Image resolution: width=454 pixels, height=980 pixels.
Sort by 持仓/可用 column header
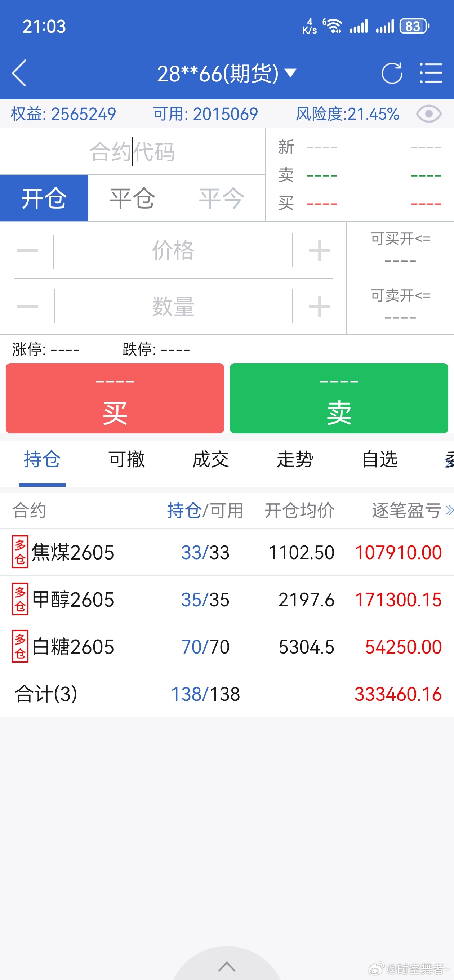[x=205, y=511]
